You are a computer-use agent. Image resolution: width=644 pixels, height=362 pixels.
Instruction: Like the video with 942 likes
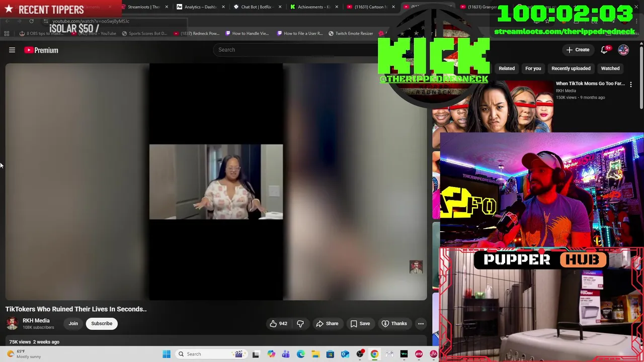[278, 323]
